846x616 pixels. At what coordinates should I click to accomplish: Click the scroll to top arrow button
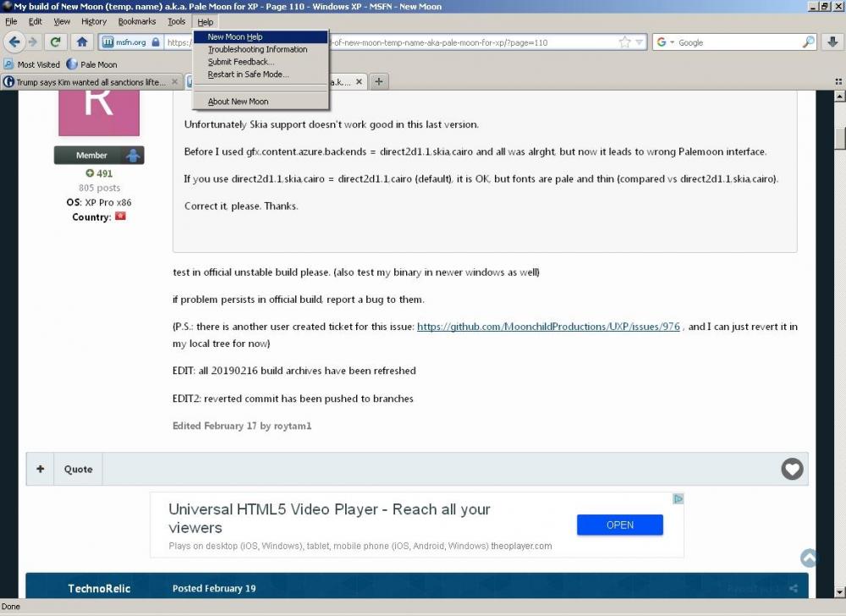(808, 558)
